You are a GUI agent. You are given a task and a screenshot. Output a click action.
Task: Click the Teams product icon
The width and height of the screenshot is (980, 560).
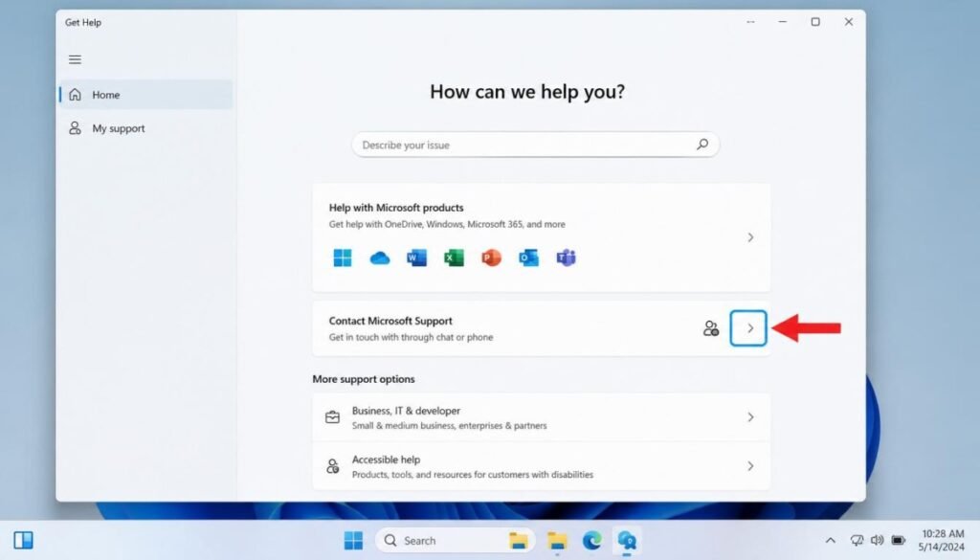pyautogui.click(x=567, y=258)
